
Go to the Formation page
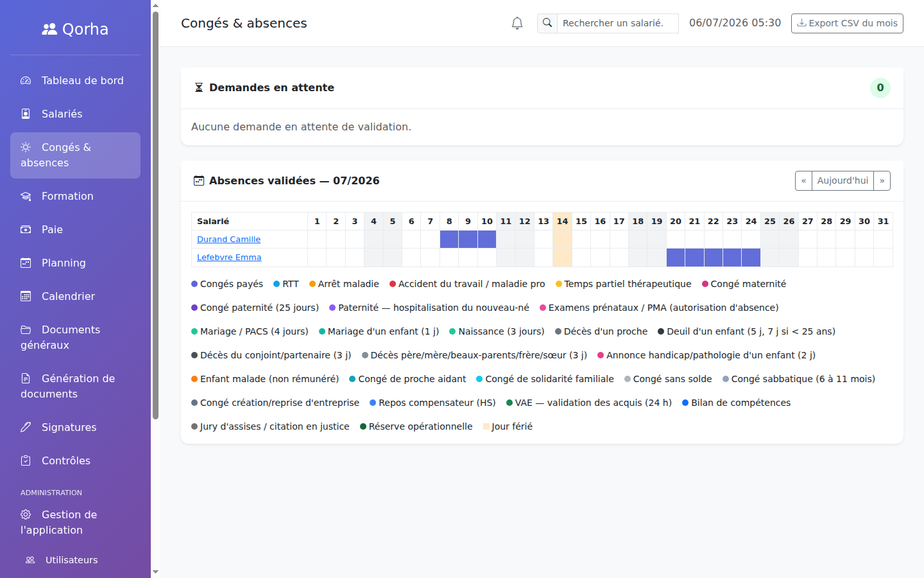[x=75, y=196]
